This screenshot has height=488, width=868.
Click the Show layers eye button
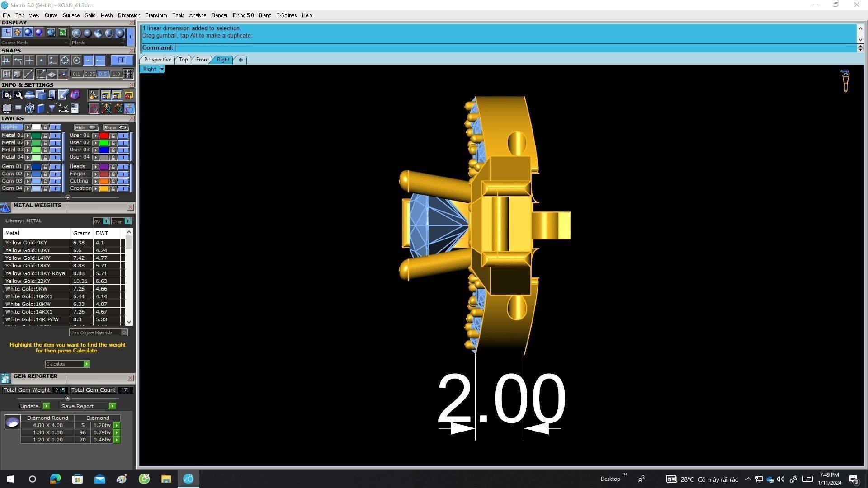click(x=115, y=127)
